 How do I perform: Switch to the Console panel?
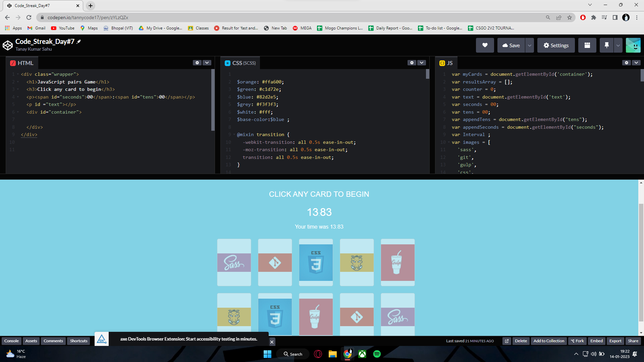11,341
